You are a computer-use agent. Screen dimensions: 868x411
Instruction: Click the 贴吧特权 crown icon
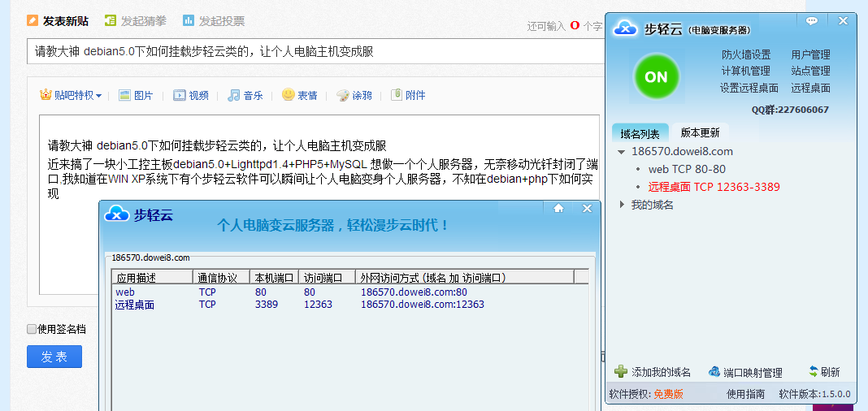[x=46, y=94]
